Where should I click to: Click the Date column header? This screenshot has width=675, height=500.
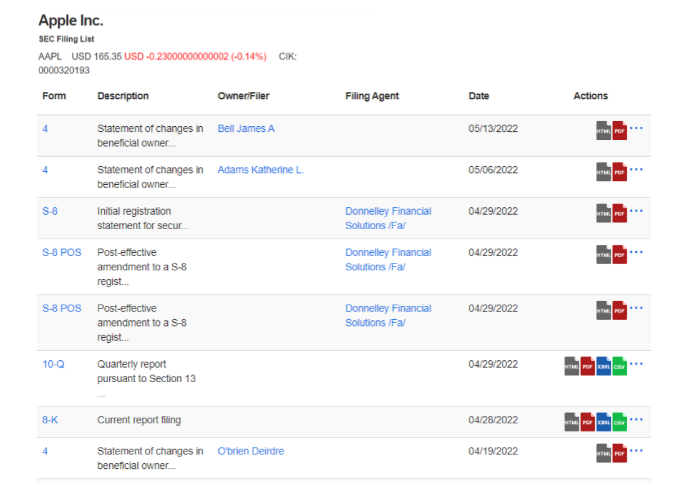[x=479, y=96]
